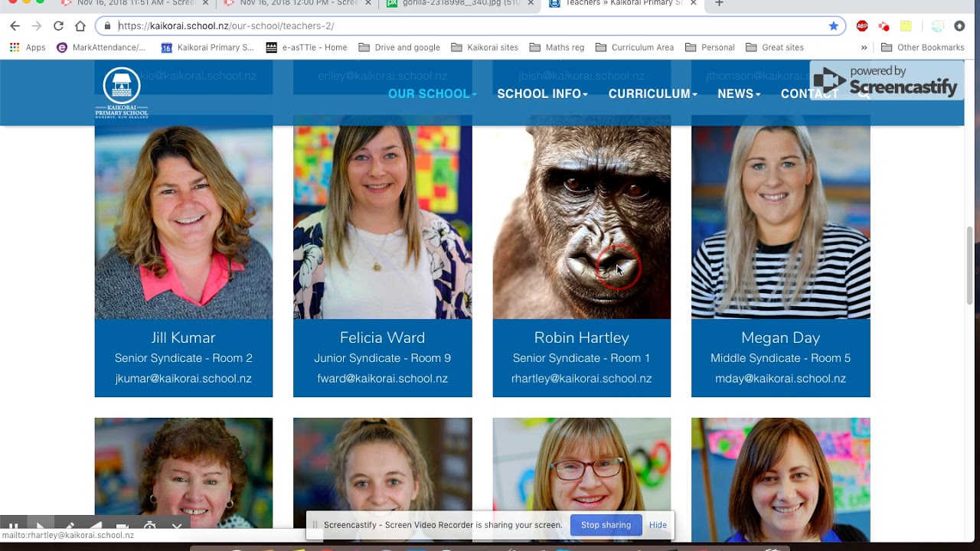Close the Nov 16, 2018 12:00 PM tab
The image size is (980, 551).
(367, 3)
